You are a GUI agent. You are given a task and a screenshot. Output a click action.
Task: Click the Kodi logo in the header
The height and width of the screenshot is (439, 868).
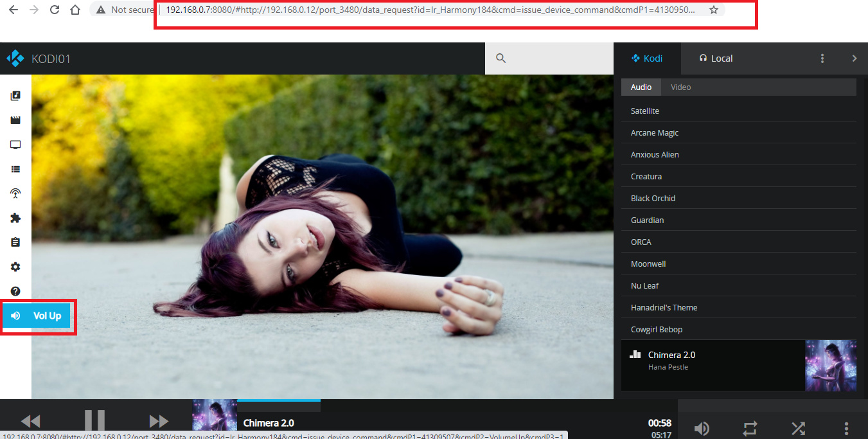click(x=15, y=58)
